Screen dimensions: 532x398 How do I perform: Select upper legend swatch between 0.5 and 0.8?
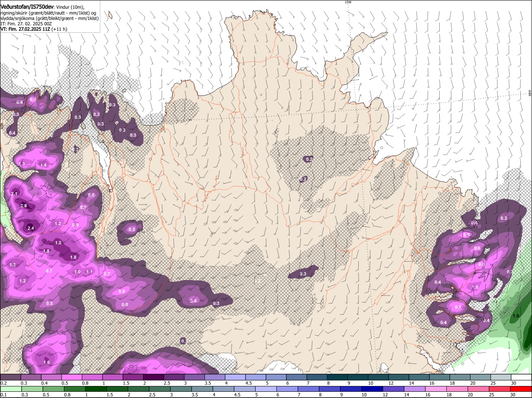point(71,377)
